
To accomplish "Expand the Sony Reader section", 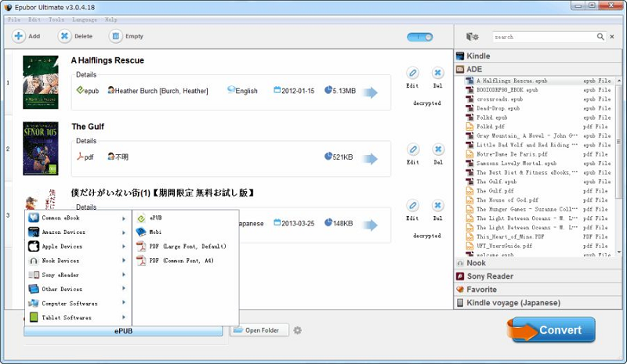I will (538, 276).
